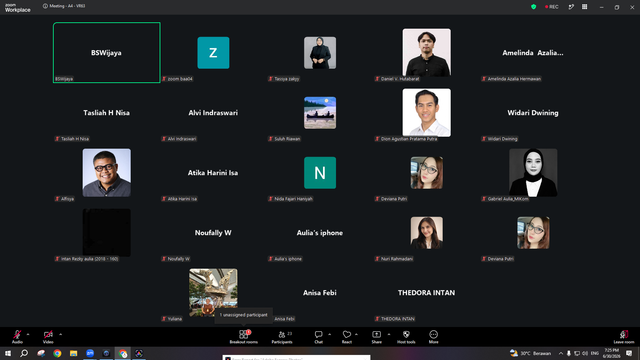The width and height of the screenshot is (640, 360).
Task: Open the Participants list
Action: (282, 337)
